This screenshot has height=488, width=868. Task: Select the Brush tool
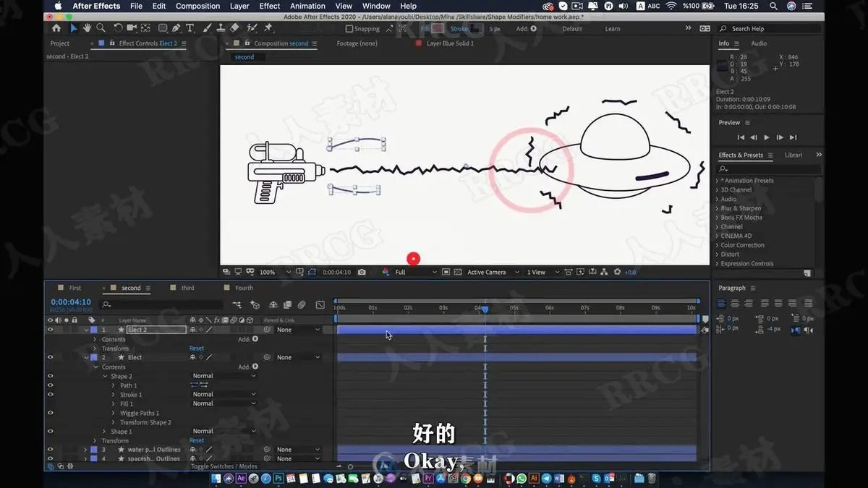(x=207, y=28)
